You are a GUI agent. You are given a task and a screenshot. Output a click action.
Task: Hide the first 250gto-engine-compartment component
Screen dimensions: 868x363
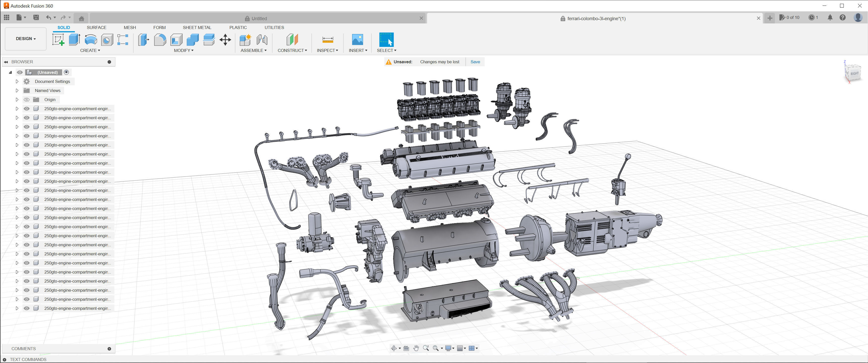point(26,109)
